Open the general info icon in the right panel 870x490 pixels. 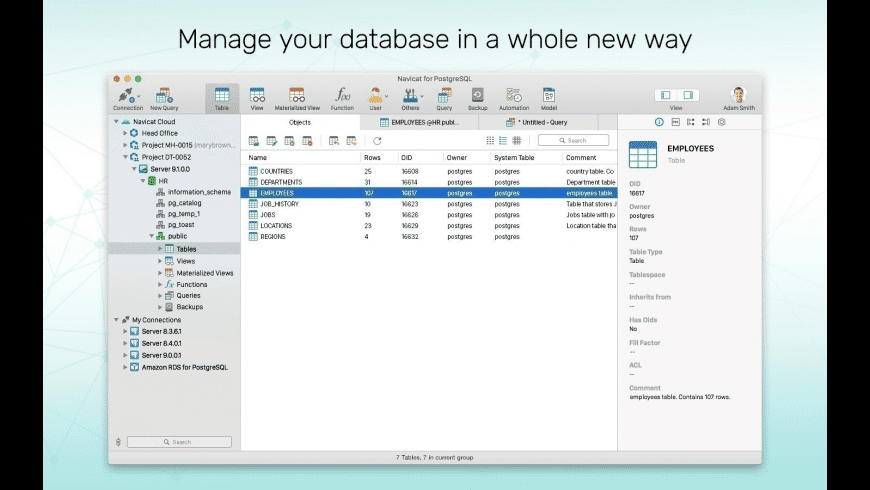(659, 122)
